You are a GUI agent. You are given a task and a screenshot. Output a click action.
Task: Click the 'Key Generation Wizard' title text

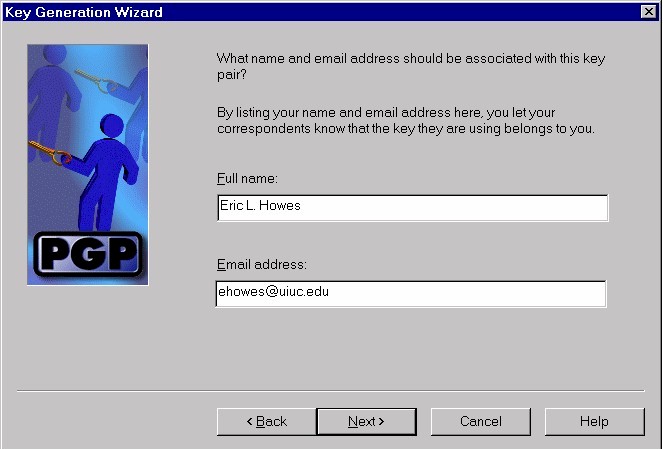[x=84, y=12]
